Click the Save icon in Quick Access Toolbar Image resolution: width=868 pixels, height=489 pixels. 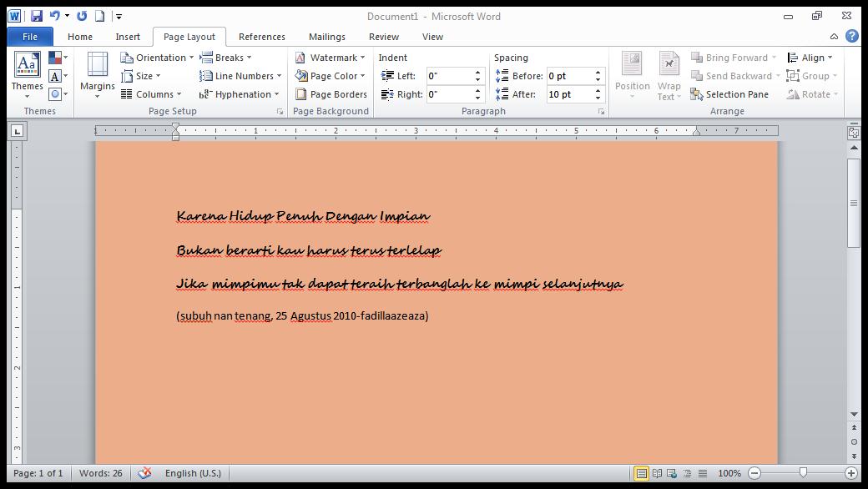[x=36, y=16]
